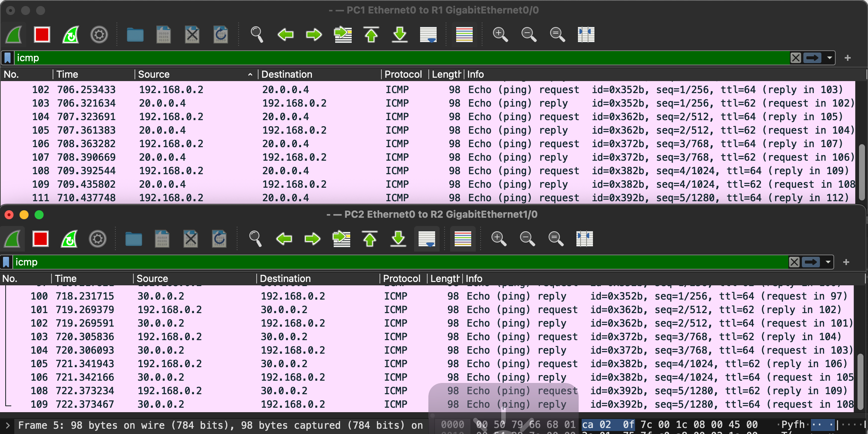Toggle auto-scroll in PC1 window toolbar
The height and width of the screenshot is (434, 868).
428,35
